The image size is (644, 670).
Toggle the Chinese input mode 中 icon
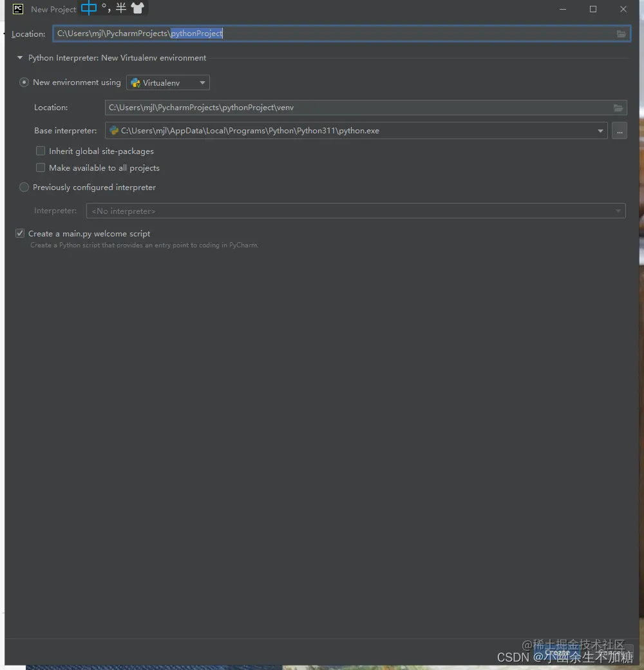click(89, 8)
